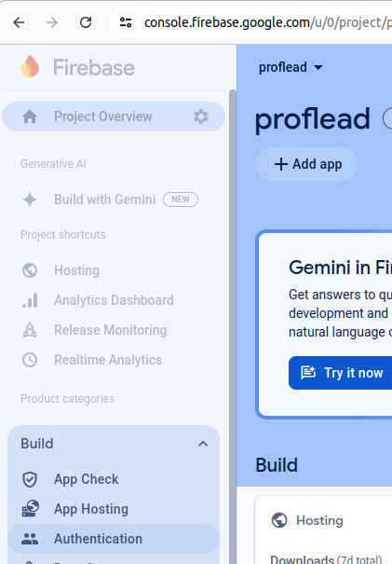Open Authentication in Build section
392x564 pixels.
tap(114, 539)
